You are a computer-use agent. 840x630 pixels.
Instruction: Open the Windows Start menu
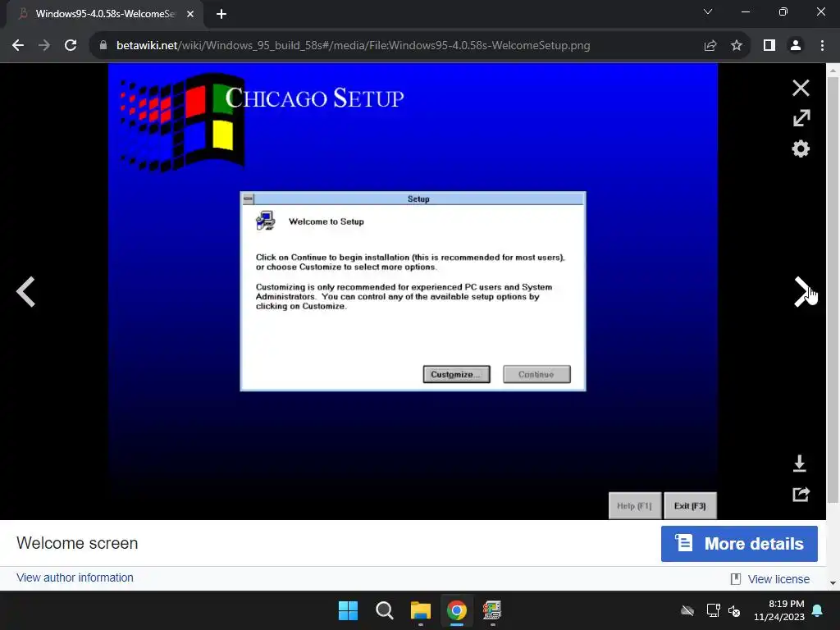[x=348, y=610]
